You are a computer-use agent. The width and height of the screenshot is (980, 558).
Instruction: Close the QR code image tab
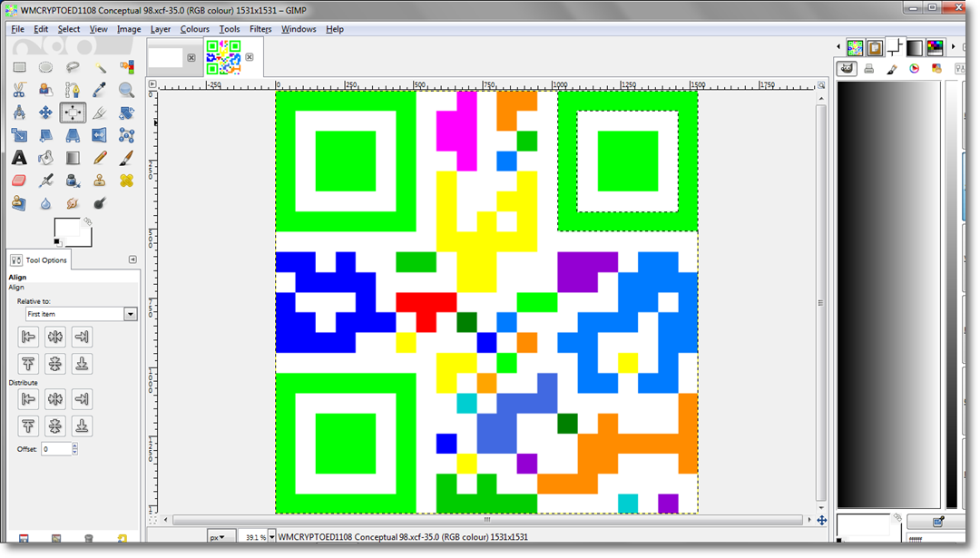250,57
